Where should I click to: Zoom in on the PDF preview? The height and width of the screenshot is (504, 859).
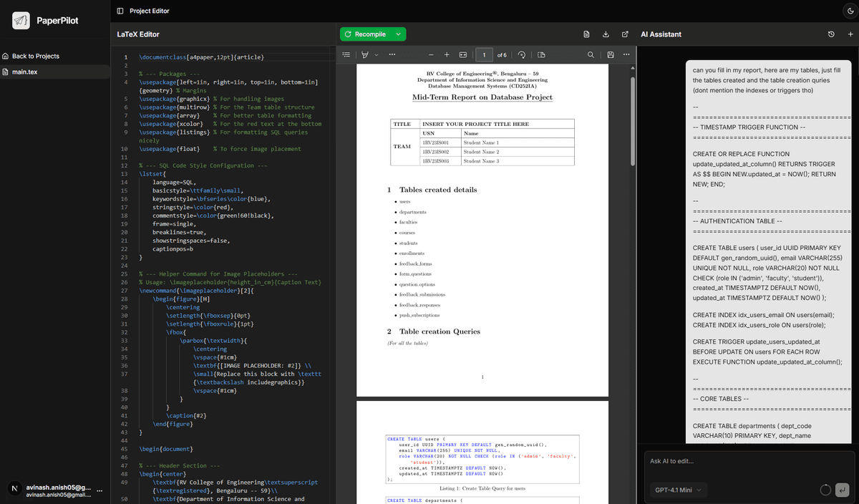447,54
